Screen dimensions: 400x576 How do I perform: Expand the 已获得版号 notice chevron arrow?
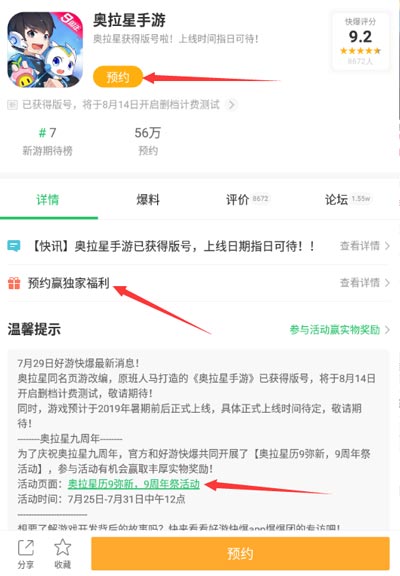pyautogui.click(x=231, y=105)
